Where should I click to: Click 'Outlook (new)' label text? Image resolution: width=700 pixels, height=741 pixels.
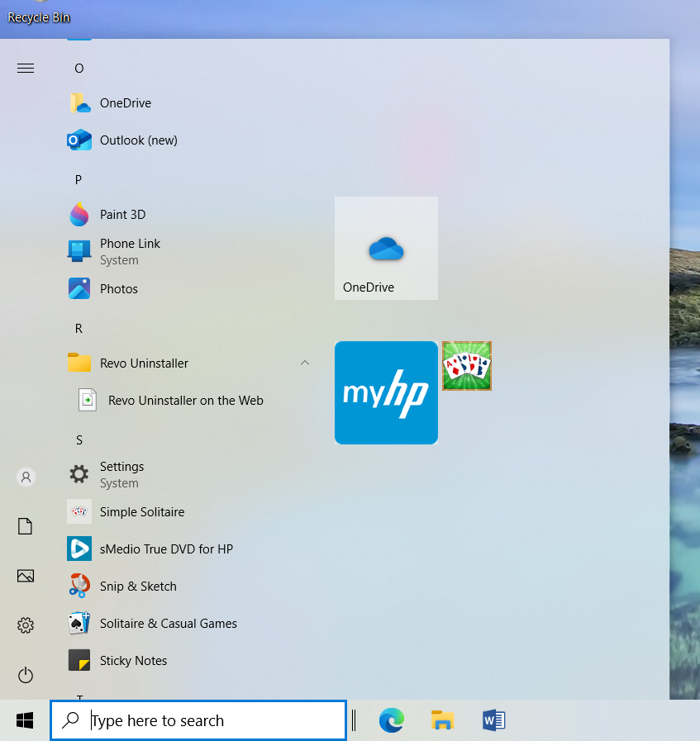[x=139, y=140]
